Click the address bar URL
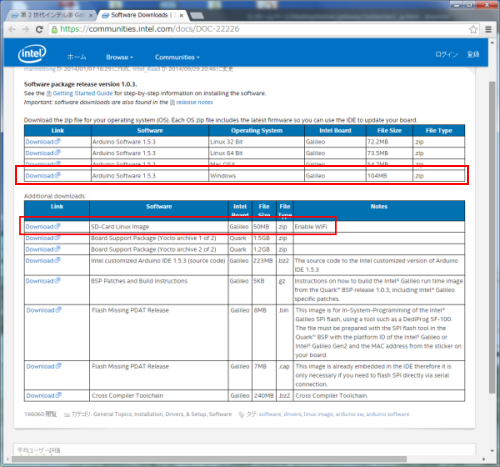Image resolution: width=500 pixels, height=467 pixels. coord(150,29)
